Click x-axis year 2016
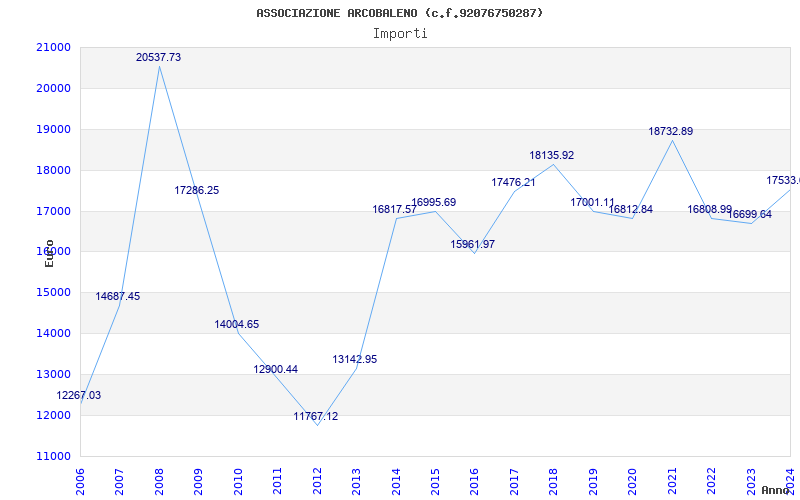 pyautogui.click(x=474, y=481)
